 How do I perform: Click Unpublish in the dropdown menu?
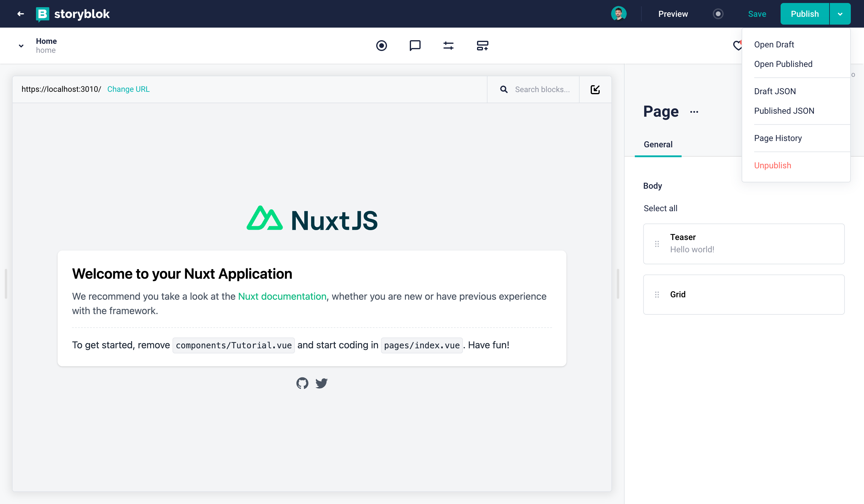772,165
